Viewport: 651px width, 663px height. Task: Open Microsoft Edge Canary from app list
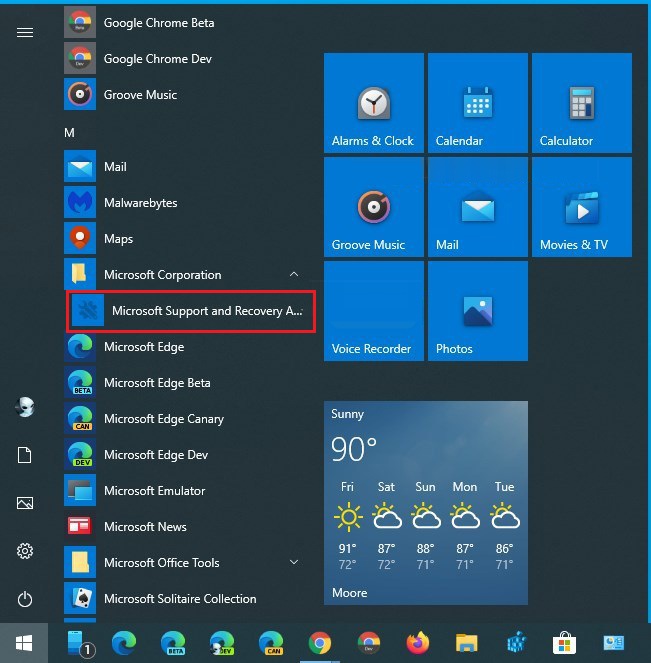pos(186,419)
